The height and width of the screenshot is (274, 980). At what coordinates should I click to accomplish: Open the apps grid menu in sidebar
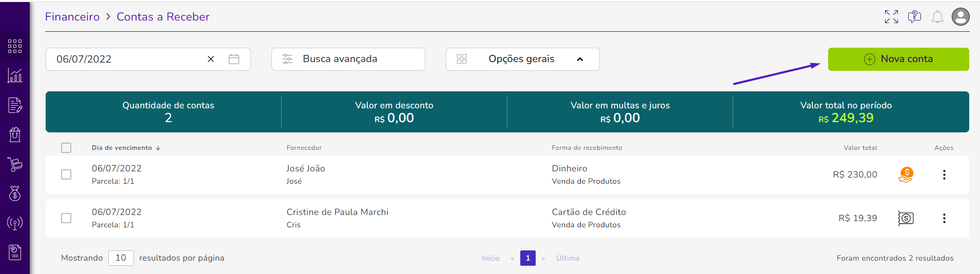click(15, 46)
